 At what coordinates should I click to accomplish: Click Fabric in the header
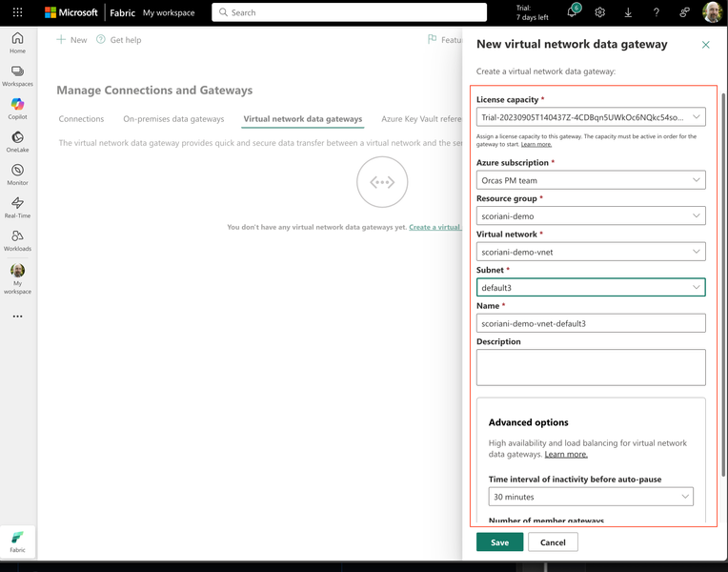pyautogui.click(x=123, y=12)
